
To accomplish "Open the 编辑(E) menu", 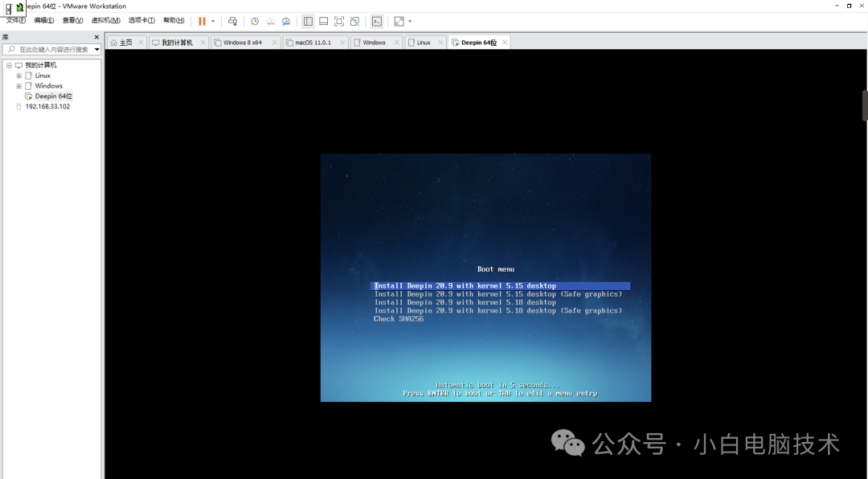I will click(x=43, y=20).
